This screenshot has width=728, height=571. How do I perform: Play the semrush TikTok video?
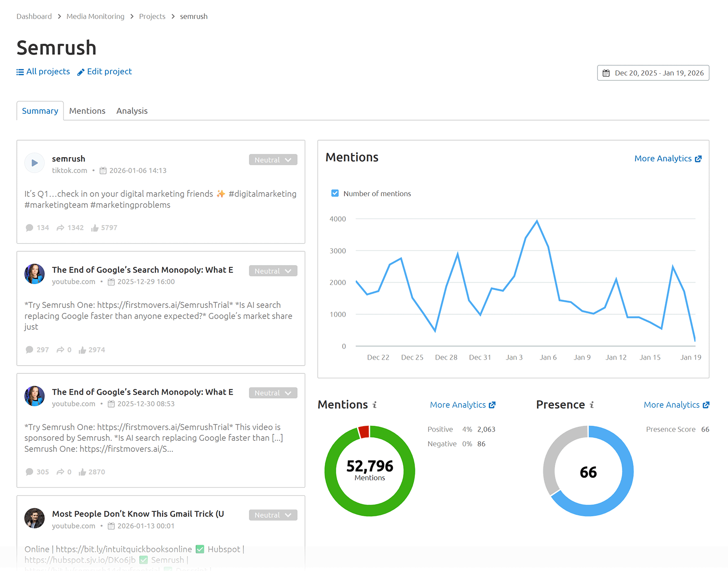pyautogui.click(x=35, y=163)
